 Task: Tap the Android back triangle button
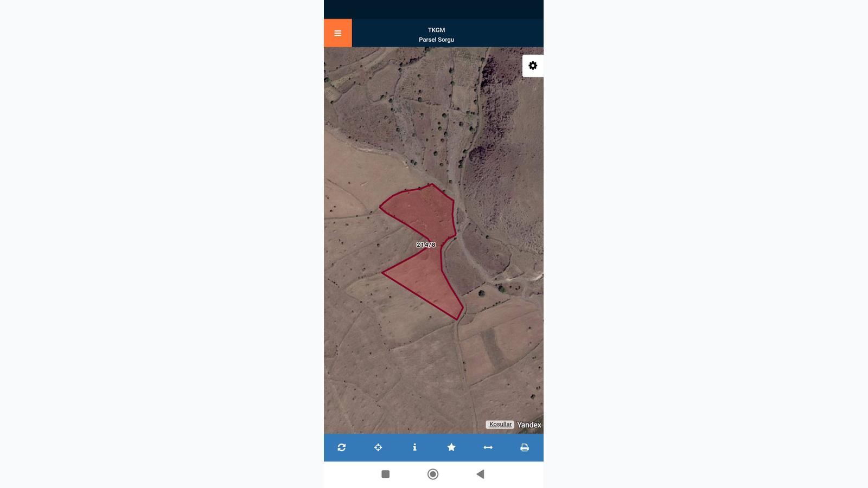[480, 474]
